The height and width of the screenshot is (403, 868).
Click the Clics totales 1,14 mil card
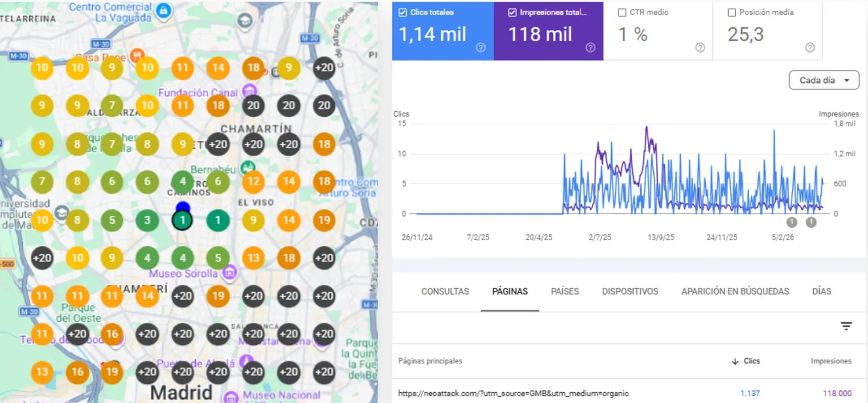coord(443,31)
